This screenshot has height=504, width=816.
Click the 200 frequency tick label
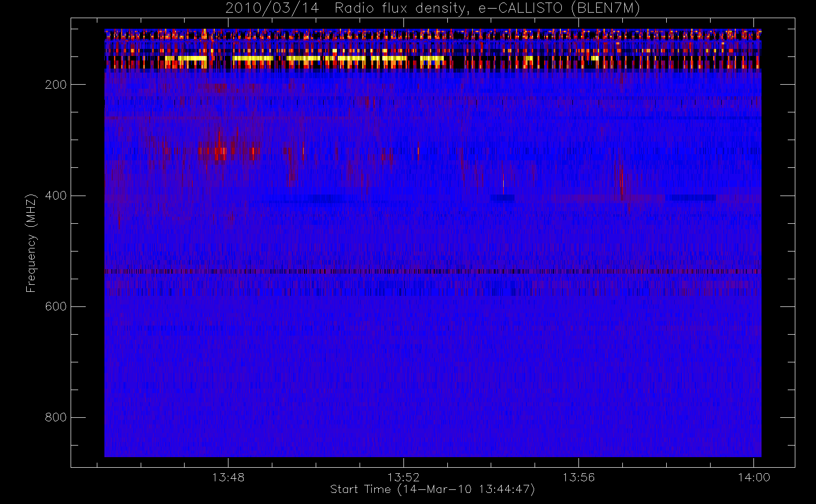tap(56, 85)
